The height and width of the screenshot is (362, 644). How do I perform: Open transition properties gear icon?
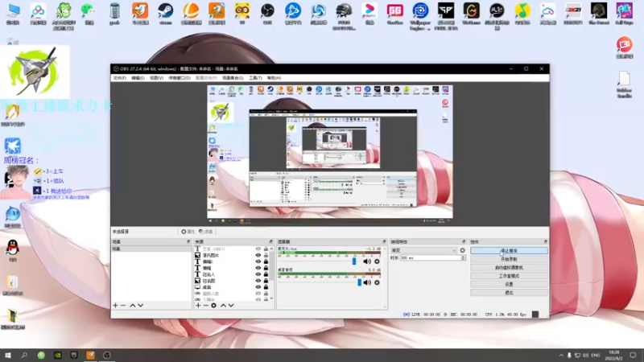[x=462, y=250]
